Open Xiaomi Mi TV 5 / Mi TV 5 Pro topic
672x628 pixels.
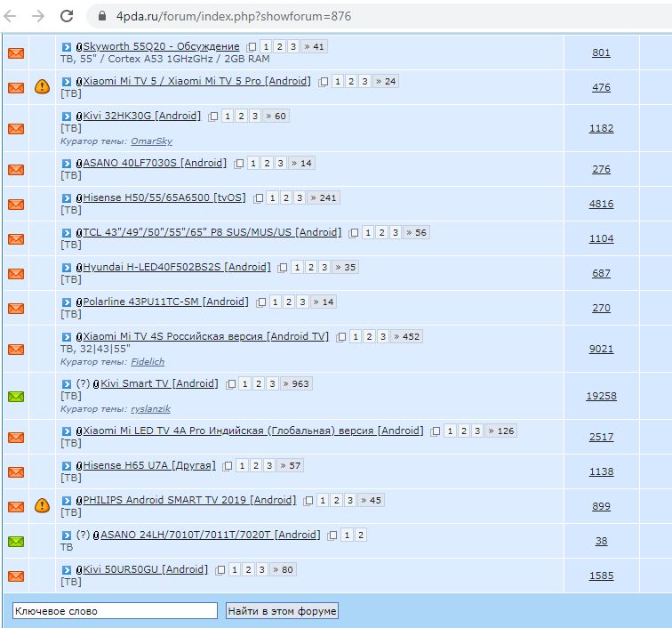[196, 81]
